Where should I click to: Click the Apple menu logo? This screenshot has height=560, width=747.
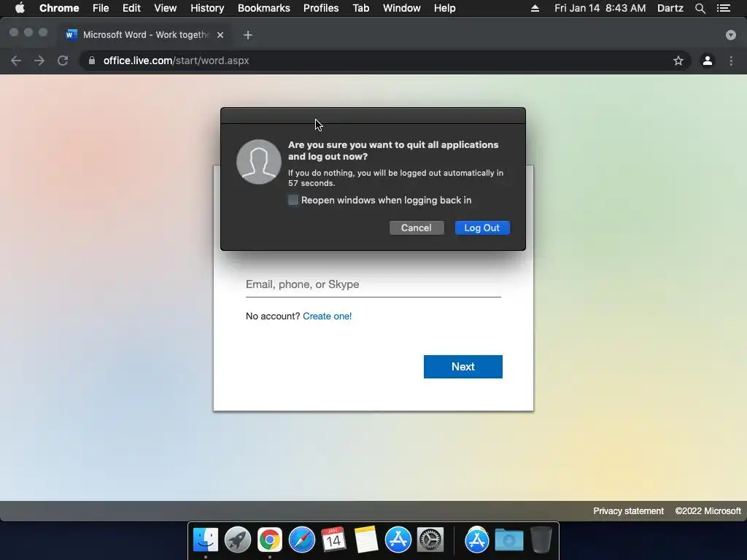(20, 8)
